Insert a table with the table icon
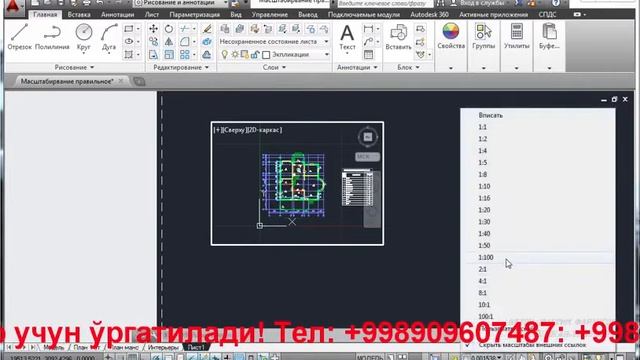640x360 pixels. (x=368, y=54)
